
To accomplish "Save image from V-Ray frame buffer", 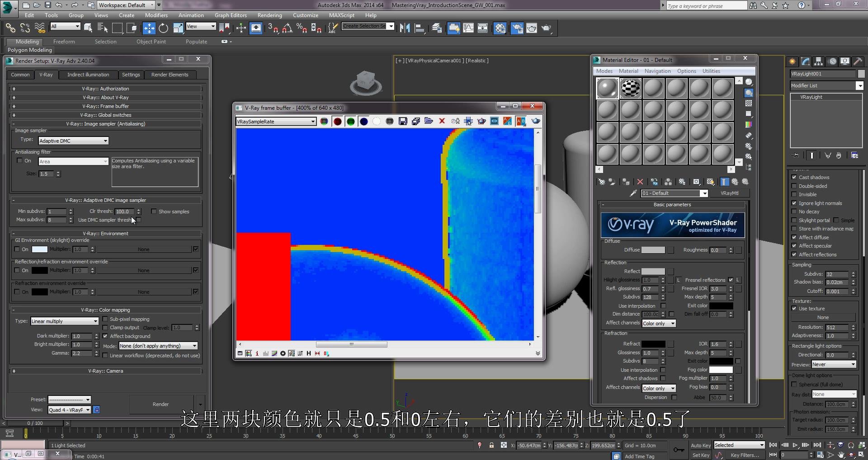I will [x=403, y=121].
